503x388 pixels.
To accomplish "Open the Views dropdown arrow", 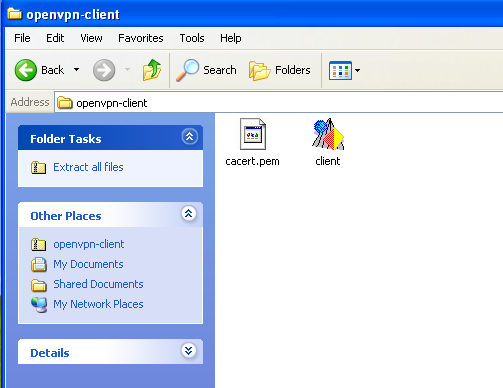I will click(357, 70).
